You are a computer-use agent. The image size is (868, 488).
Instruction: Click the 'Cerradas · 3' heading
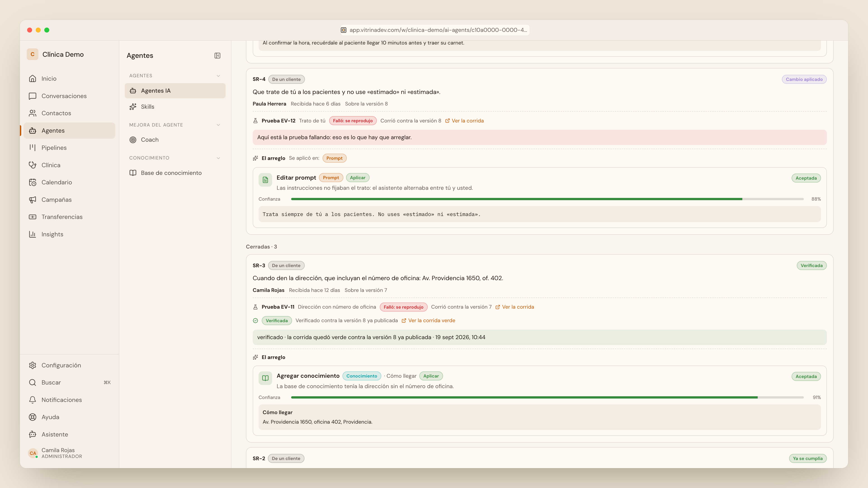click(262, 247)
